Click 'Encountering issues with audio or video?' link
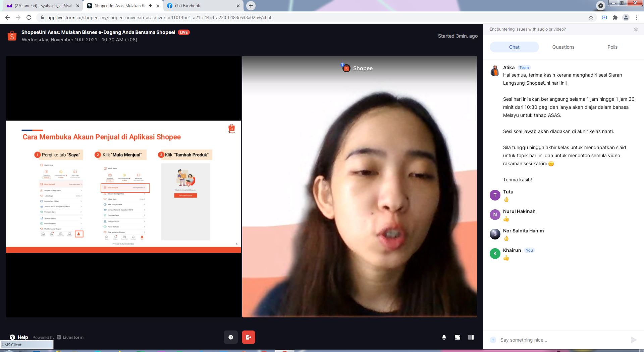 point(528,29)
